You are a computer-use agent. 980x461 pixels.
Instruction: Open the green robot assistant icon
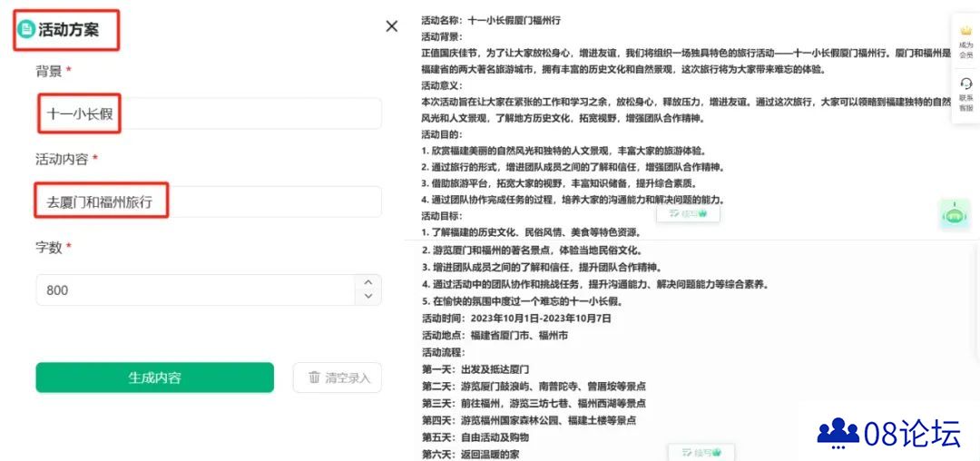coord(955,215)
